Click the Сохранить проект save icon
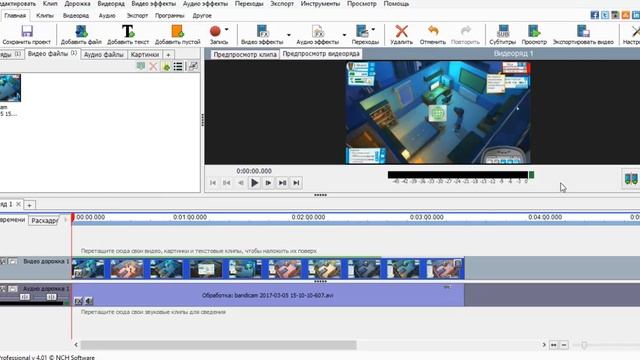 27,31
